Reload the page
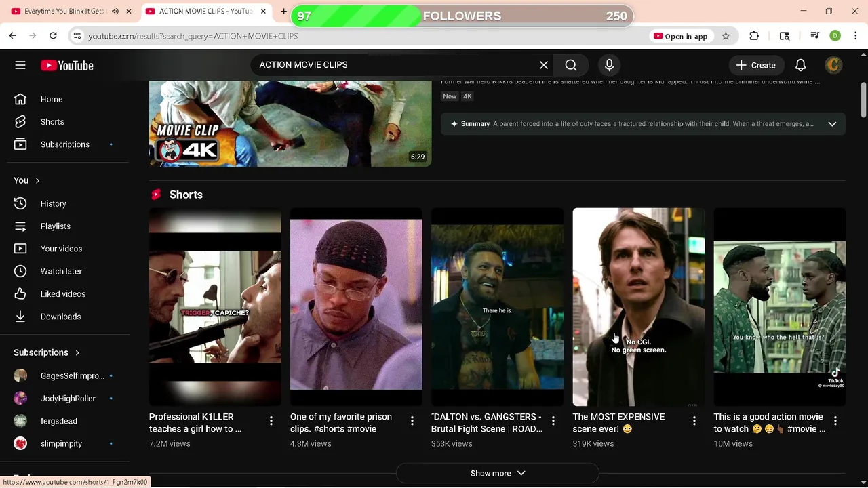 (x=53, y=36)
